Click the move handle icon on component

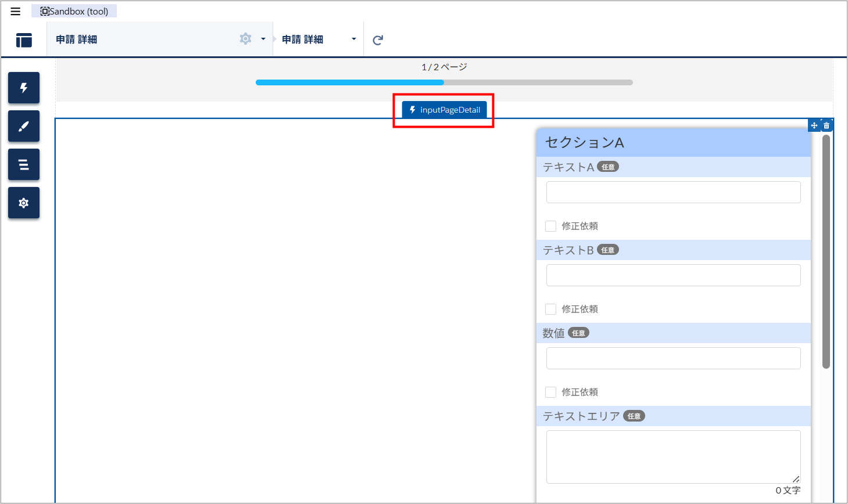[x=814, y=125]
